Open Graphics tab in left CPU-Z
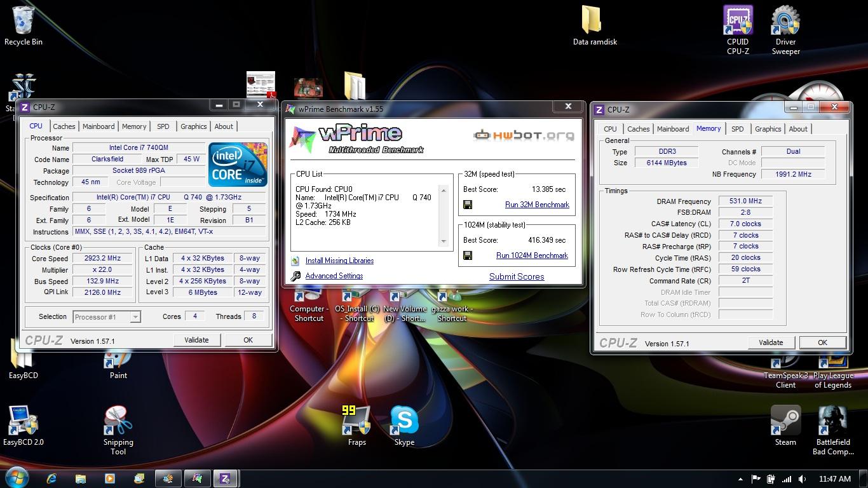Viewport: 868px width, 488px height. coord(194,126)
